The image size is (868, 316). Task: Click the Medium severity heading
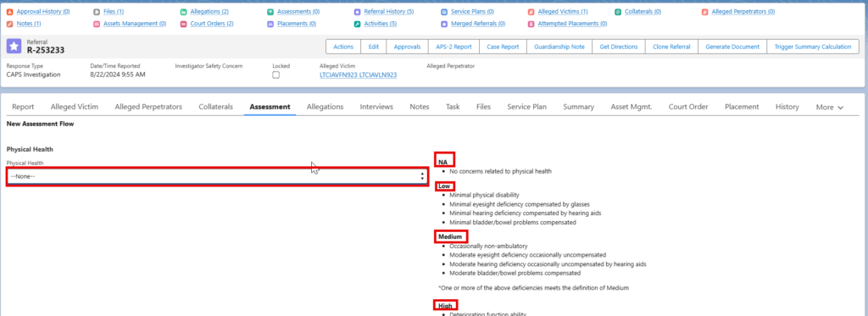click(x=450, y=237)
